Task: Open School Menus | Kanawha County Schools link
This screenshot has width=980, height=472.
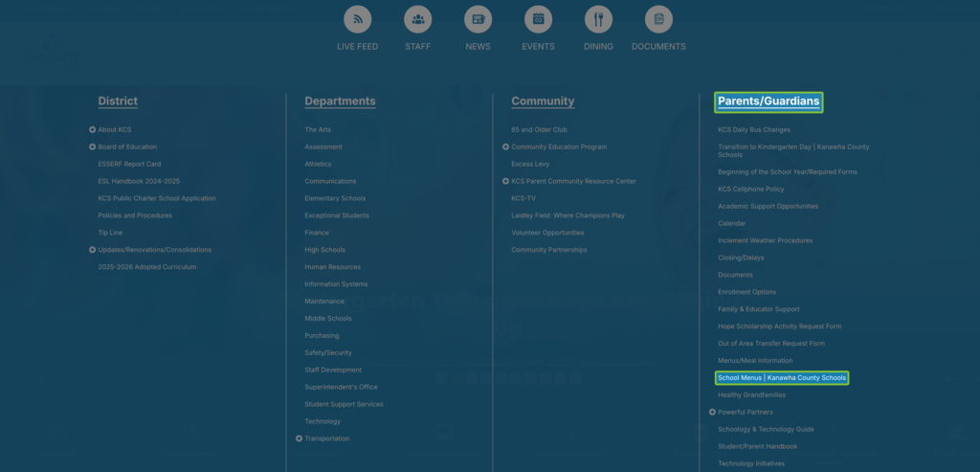Action: [782, 378]
